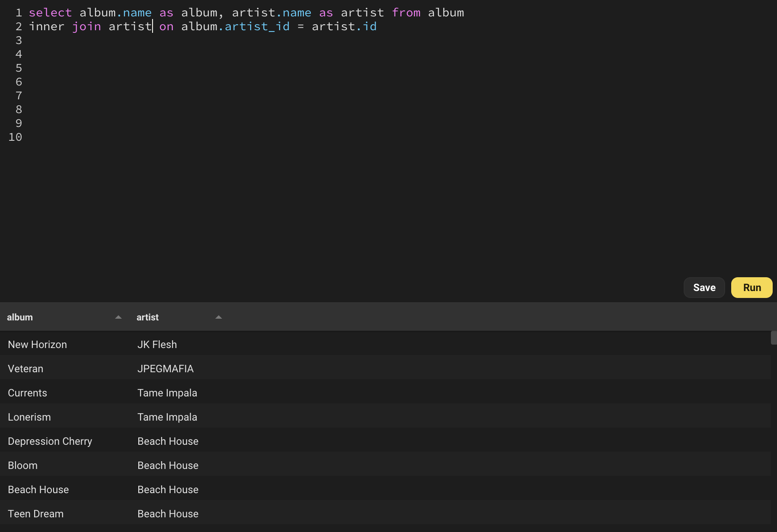
Task: Save the SQL query
Action: click(704, 287)
